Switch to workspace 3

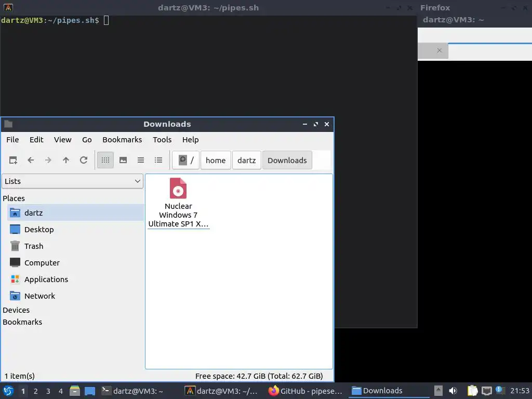pos(48,391)
